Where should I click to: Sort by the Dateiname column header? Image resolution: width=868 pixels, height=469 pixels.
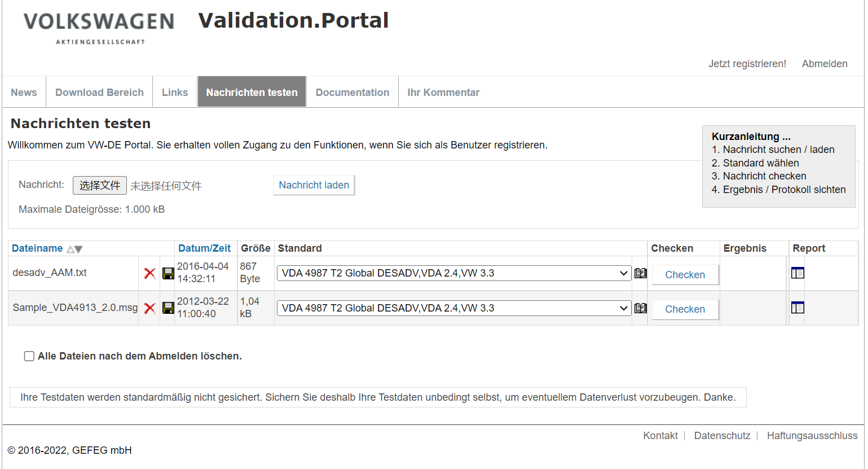click(x=37, y=248)
